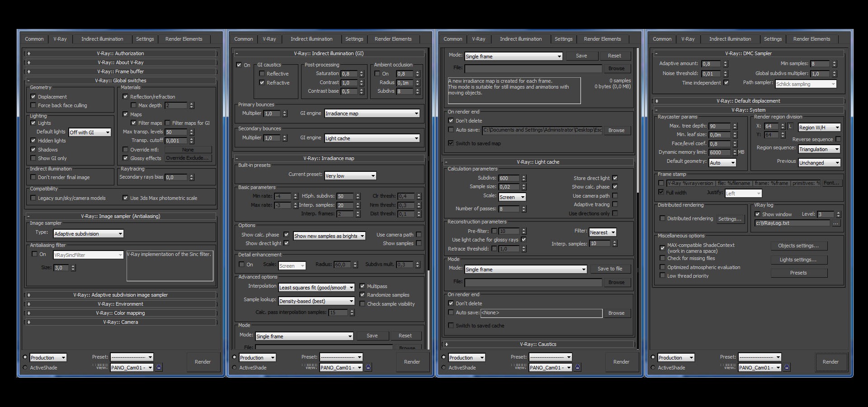Click the Dynamic memory limit 6000 field
The image size is (868, 407).
click(720, 152)
